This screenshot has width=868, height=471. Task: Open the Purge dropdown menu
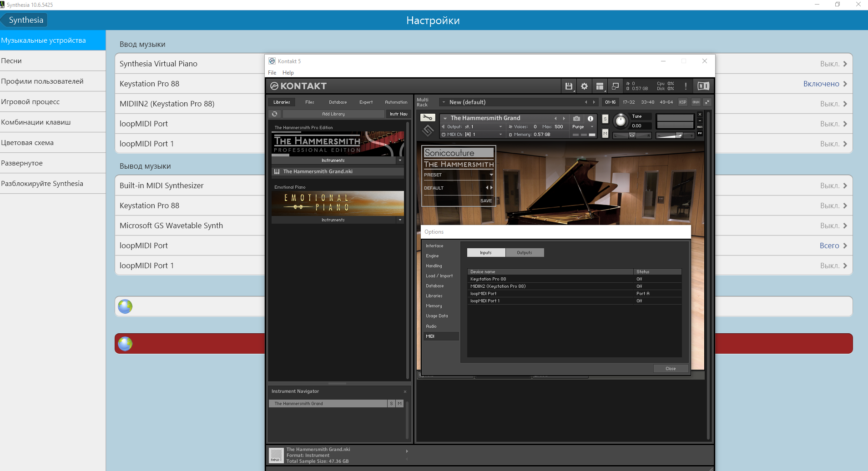(x=583, y=127)
